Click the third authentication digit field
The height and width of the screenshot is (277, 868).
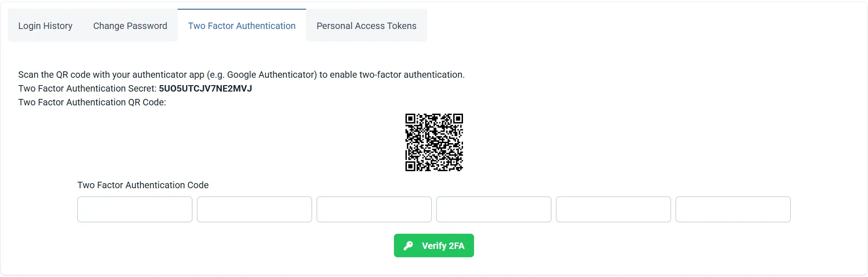(374, 209)
